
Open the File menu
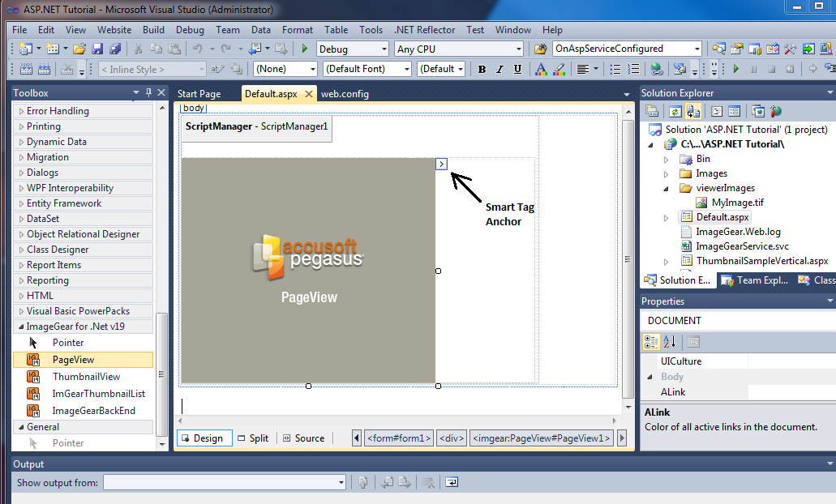pos(19,30)
